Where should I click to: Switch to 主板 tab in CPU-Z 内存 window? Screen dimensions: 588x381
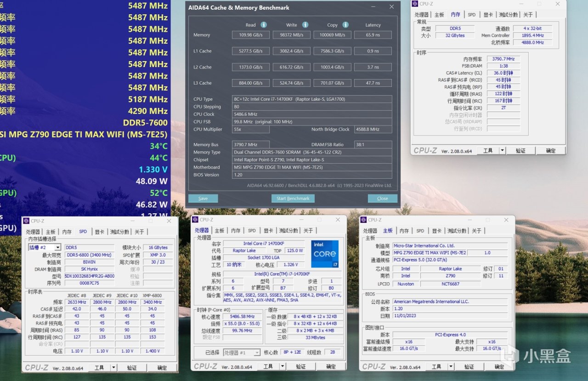coord(439,15)
